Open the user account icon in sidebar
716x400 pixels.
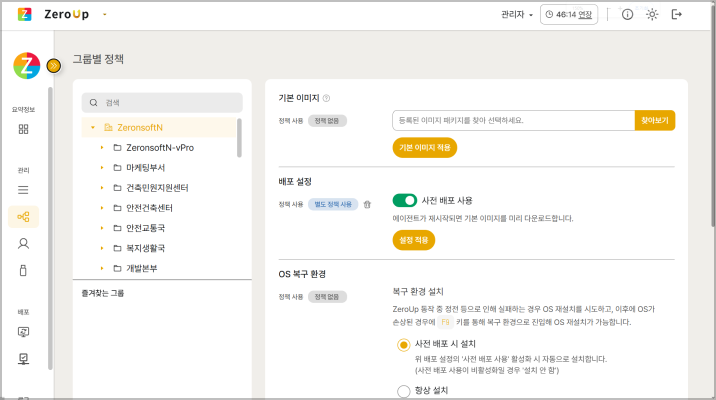pyautogui.click(x=24, y=243)
